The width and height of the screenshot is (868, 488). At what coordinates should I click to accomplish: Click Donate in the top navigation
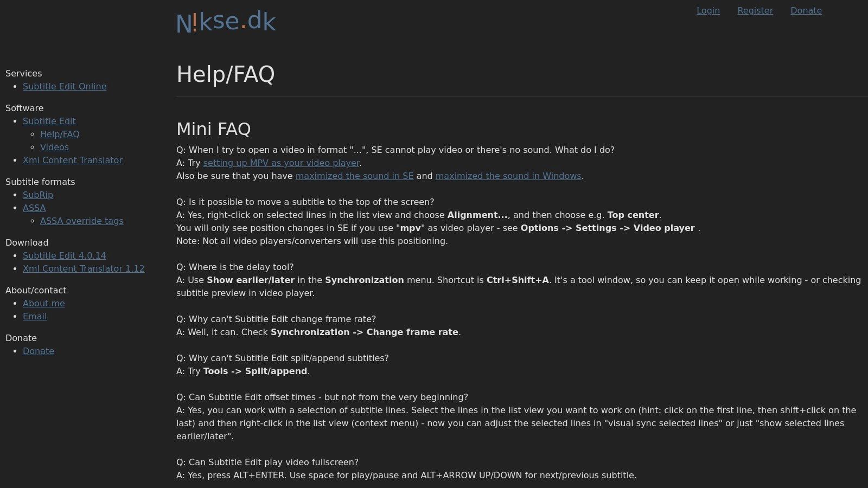[x=806, y=10]
